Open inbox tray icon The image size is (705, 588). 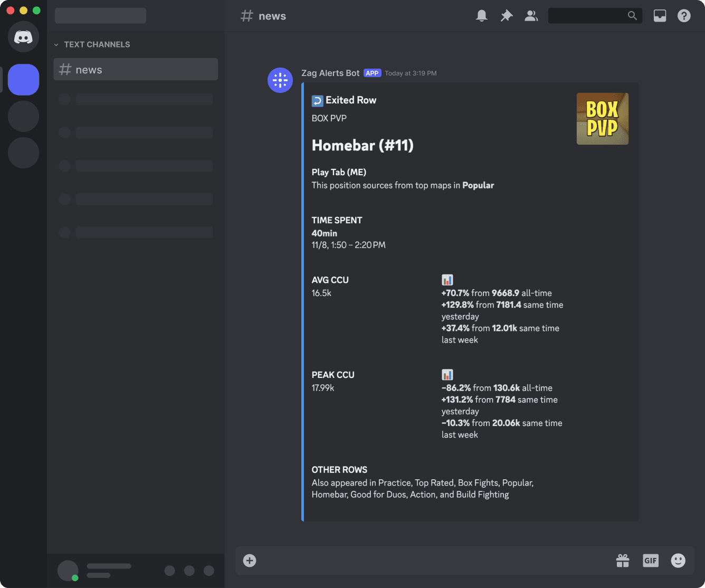(660, 16)
